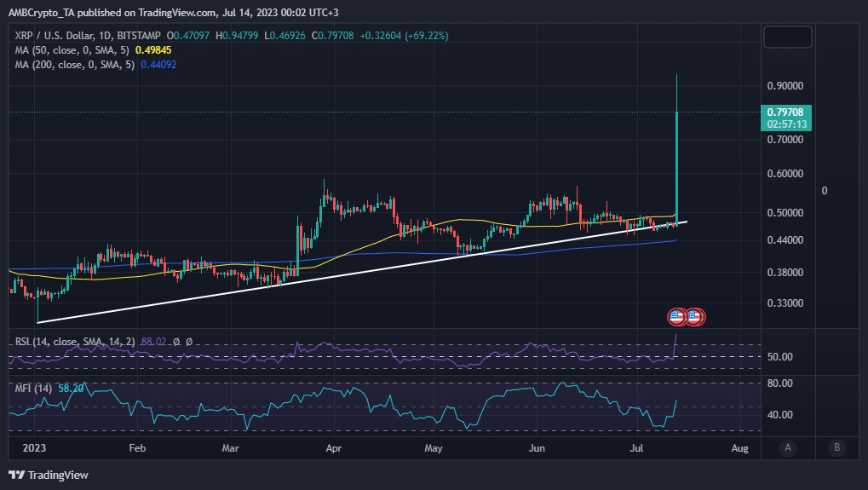Open the left US flag economic event marker
This screenshot has height=490, width=868.
click(x=676, y=317)
